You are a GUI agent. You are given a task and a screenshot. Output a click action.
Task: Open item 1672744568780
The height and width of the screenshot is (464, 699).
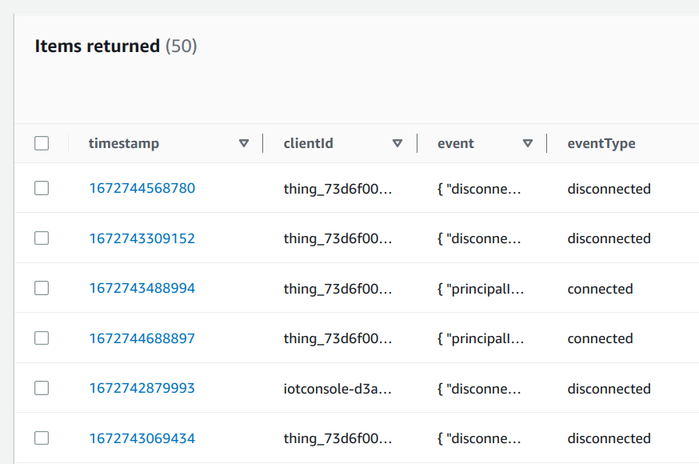tap(141, 188)
